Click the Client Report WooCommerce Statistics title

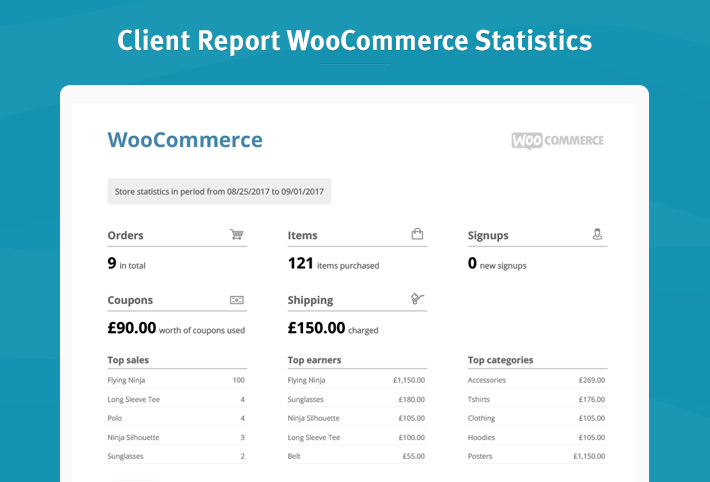354,41
